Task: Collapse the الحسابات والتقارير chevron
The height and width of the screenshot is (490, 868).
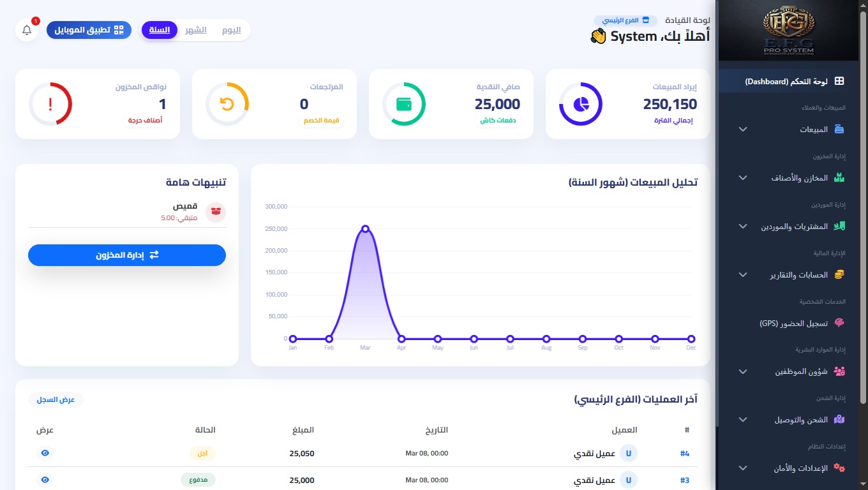Action: 742,274
